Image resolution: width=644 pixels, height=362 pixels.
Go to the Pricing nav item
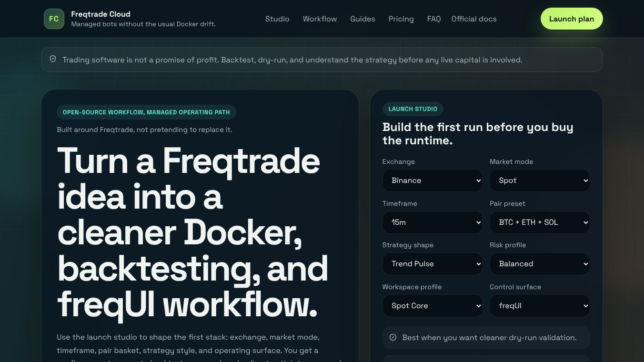401,19
